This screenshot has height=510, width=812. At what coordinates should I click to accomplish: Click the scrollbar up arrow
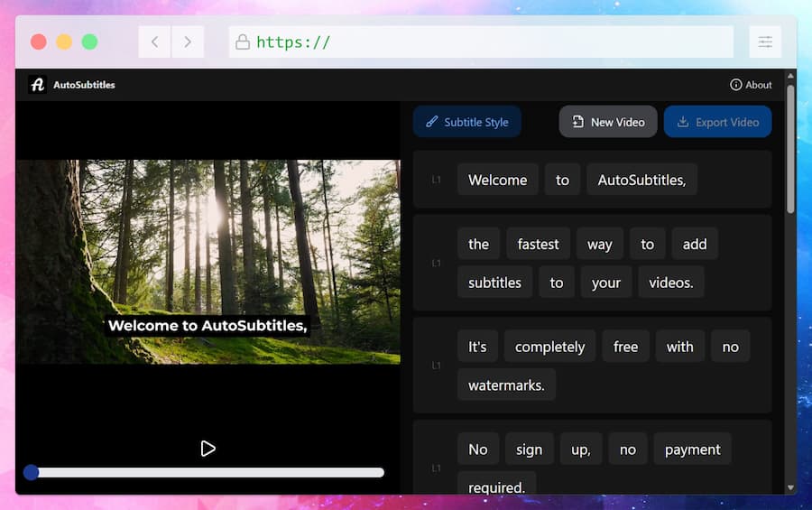790,76
